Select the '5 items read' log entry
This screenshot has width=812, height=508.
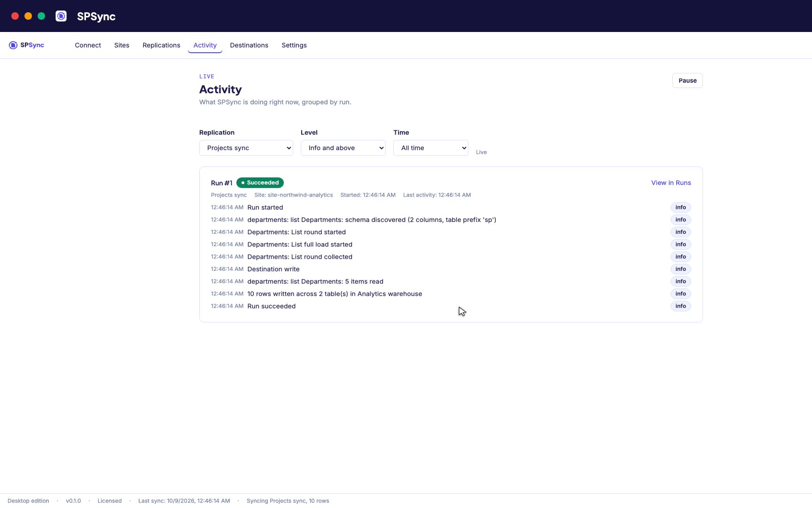(451, 281)
